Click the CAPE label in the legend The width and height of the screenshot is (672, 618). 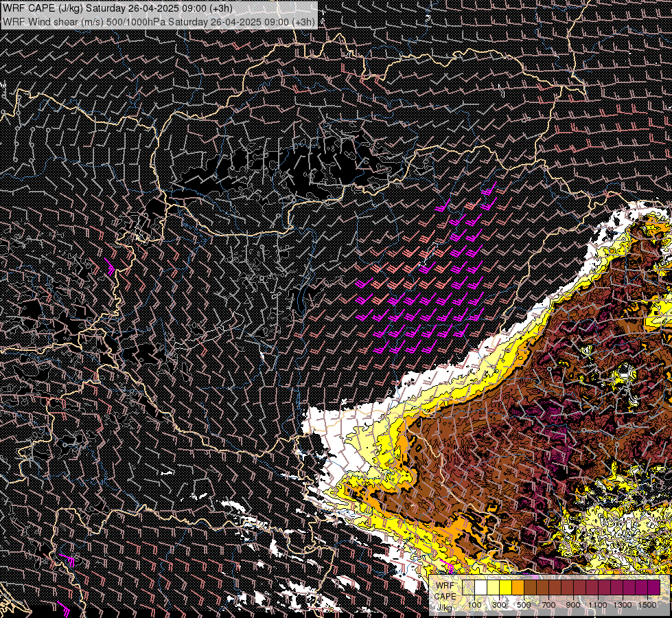pyautogui.click(x=445, y=596)
